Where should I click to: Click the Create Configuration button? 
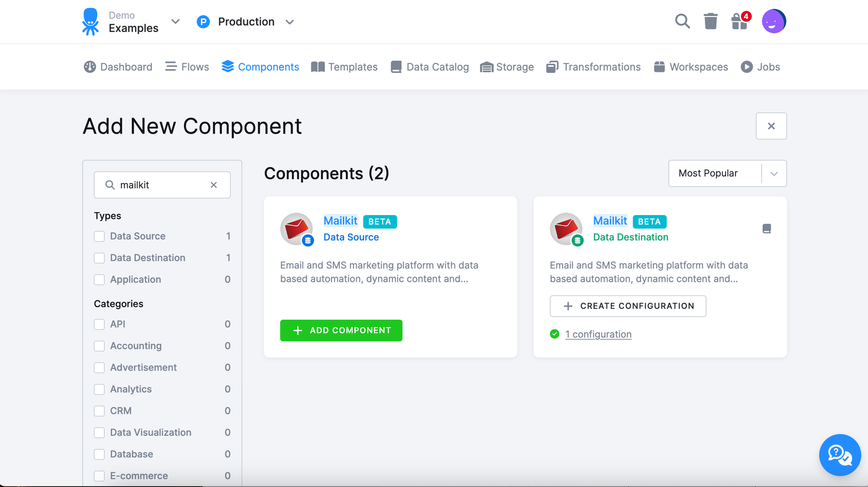[628, 306]
